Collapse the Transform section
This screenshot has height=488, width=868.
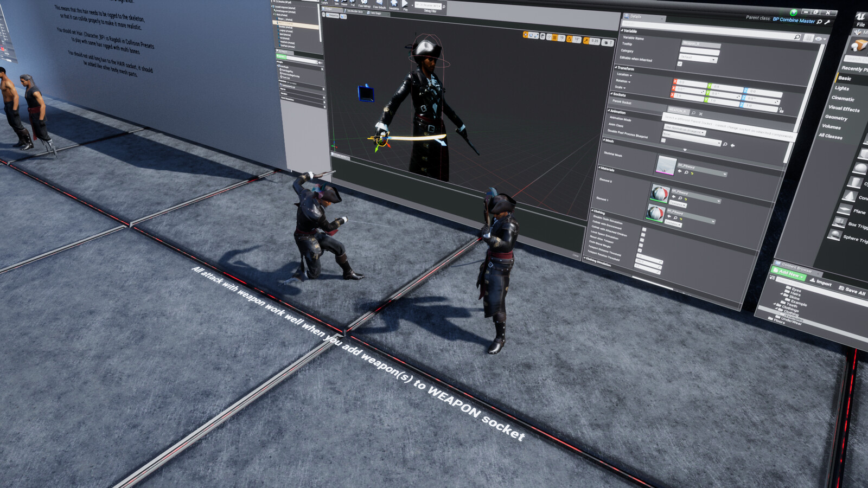616,68
